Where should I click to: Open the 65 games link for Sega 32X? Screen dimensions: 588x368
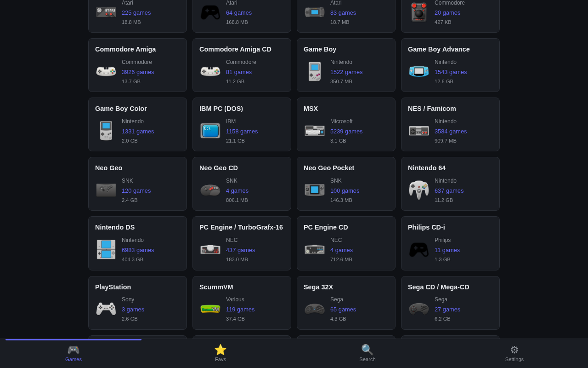click(x=343, y=309)
